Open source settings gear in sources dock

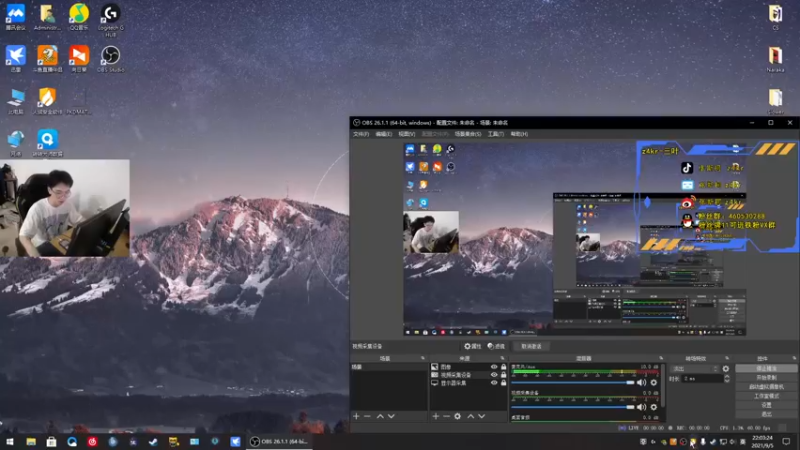point(458,416)
